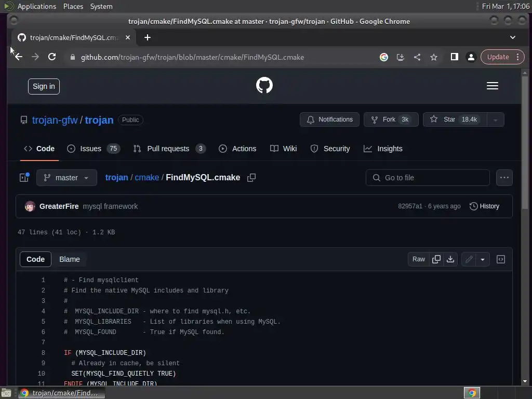
Task: Open the master branch selector dropdown
Action: [66, 178]
